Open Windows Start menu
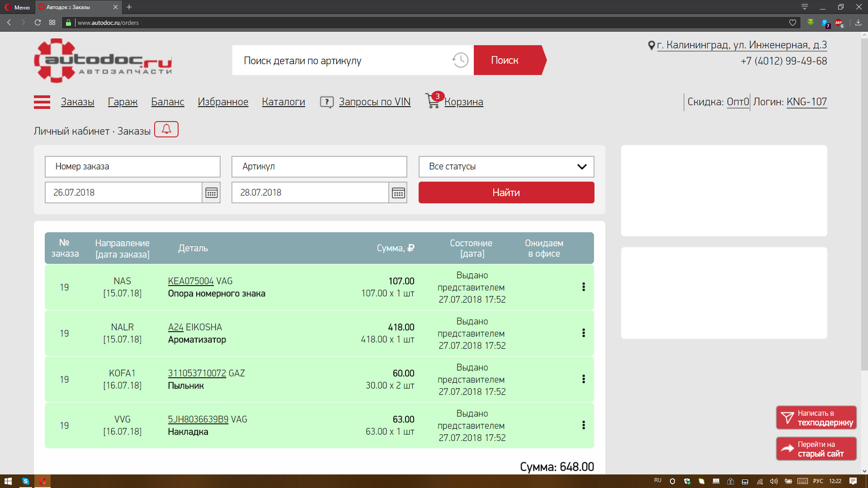The width and height of the screenshot is (868, 488). [8, 481]
